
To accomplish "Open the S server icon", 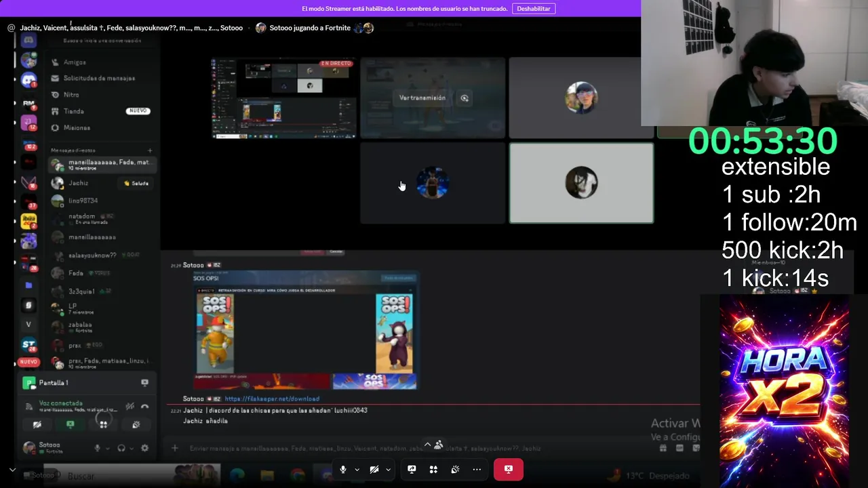I will [x=28, y=305].
